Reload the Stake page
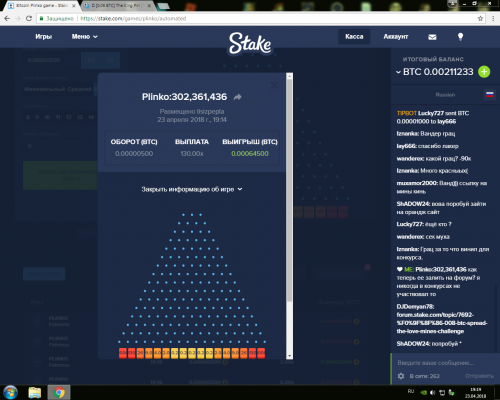 coord(29,18)
